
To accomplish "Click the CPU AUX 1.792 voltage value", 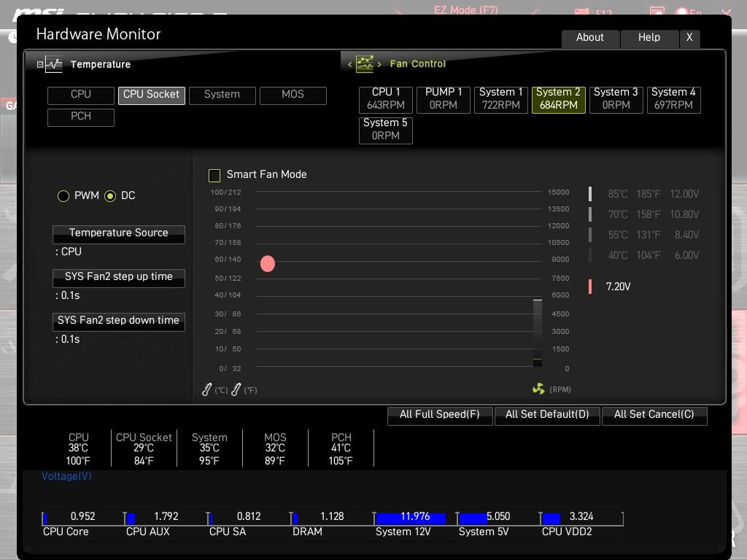I will 166,516.
